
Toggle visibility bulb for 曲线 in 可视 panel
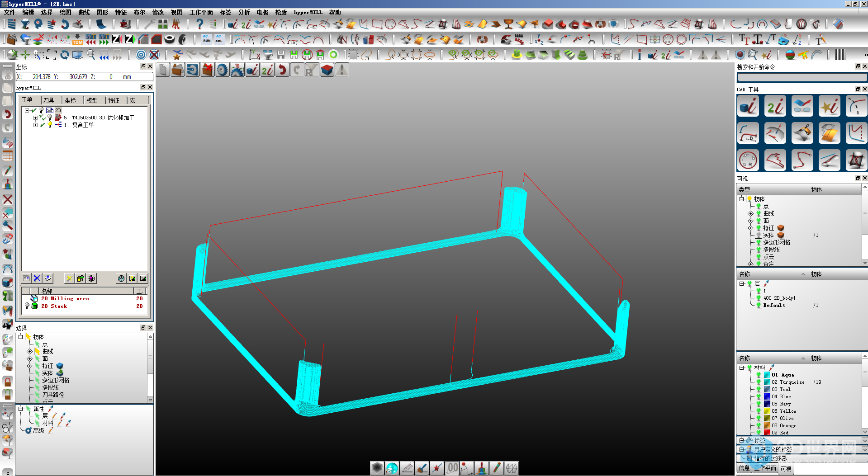(759, 213)
